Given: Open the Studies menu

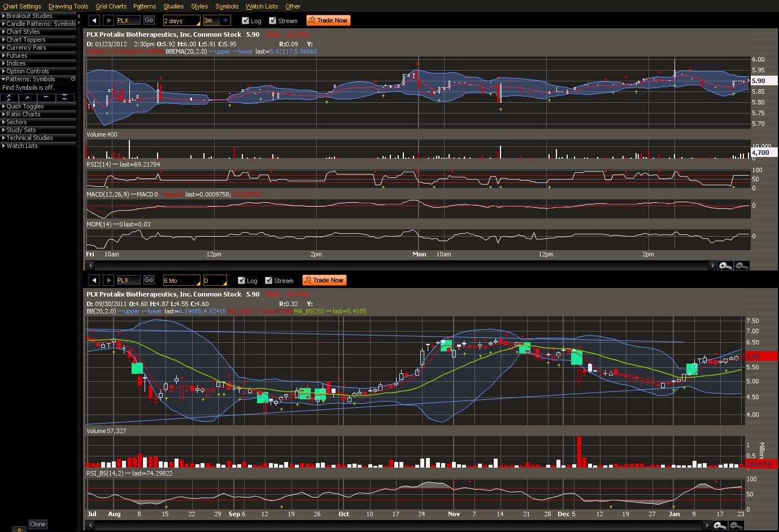Looking at the screenshot, I should click(x=173, y=6).
